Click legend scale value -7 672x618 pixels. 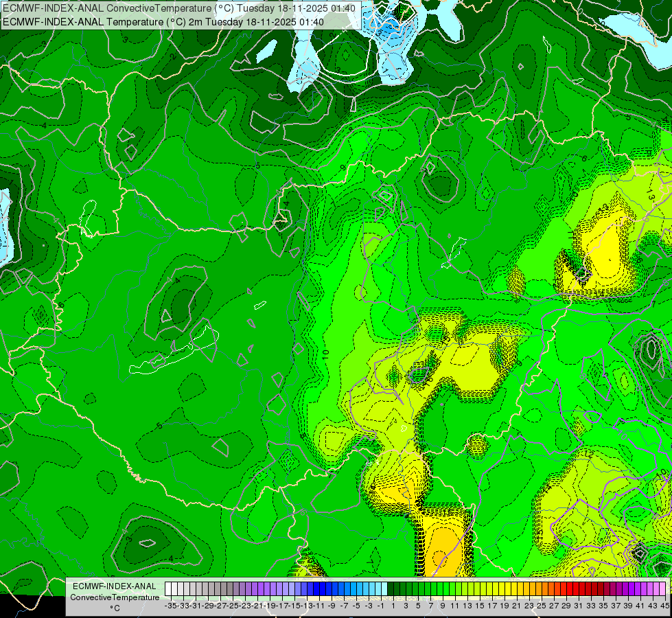344,606
